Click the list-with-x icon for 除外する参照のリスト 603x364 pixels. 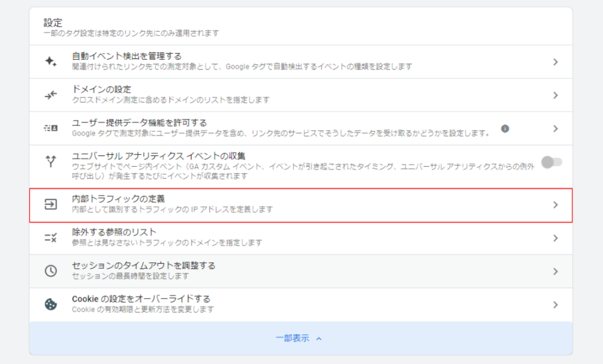click(51, 238)
